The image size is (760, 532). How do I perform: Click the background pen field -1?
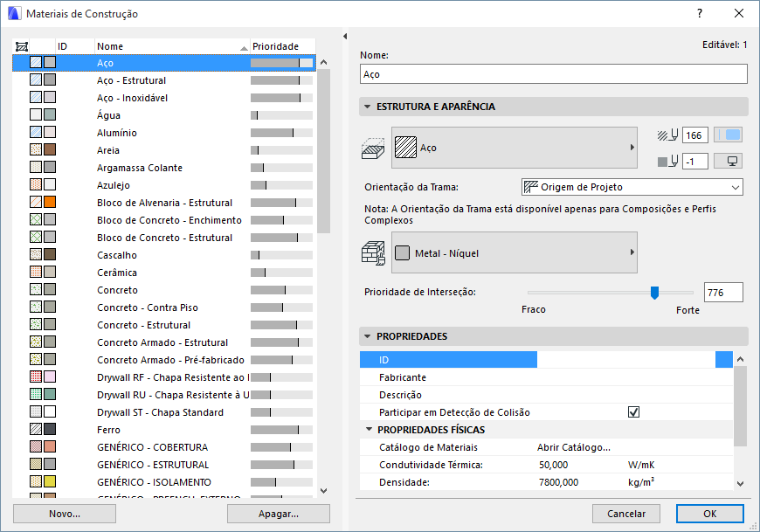[x=695, y=162]
